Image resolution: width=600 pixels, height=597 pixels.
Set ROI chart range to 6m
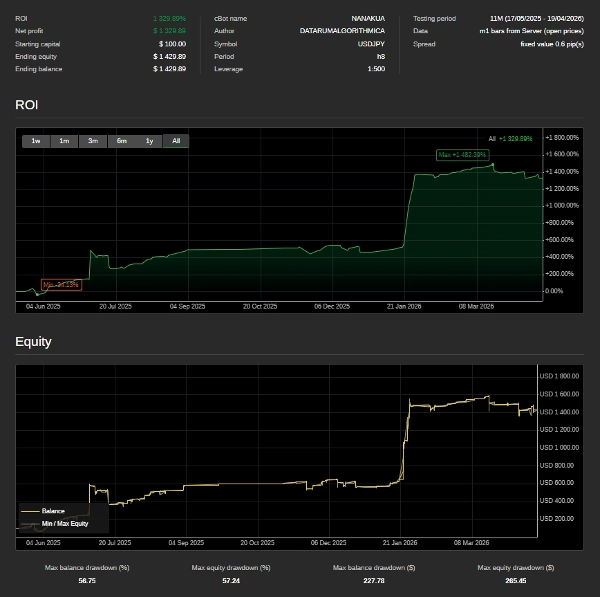click(121, 141)
